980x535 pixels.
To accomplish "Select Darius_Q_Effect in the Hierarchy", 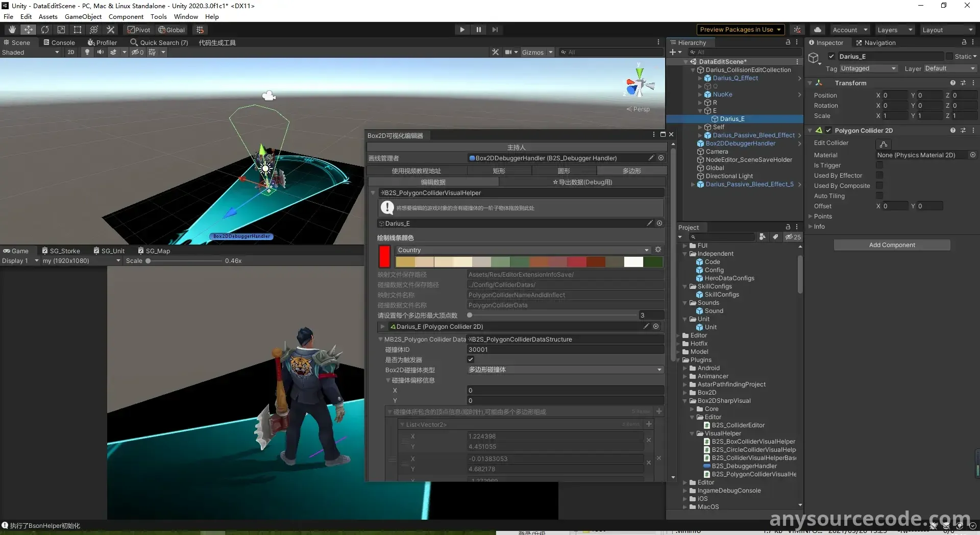I will (x=735, y=78).
